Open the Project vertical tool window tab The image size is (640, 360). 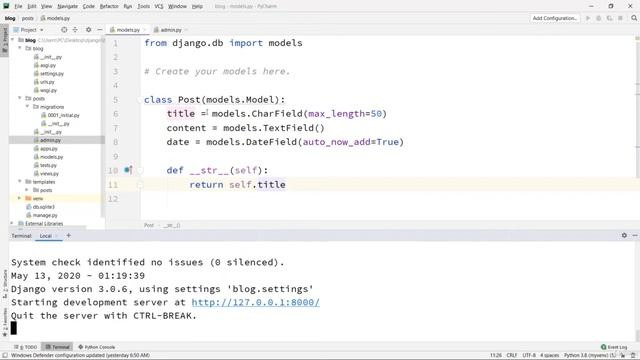(x=4, y=40)
